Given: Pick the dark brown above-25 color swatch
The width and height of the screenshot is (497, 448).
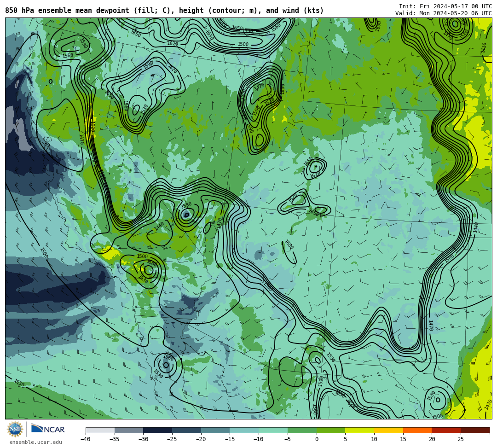Looking at the screenshot, I should point(475,430).
